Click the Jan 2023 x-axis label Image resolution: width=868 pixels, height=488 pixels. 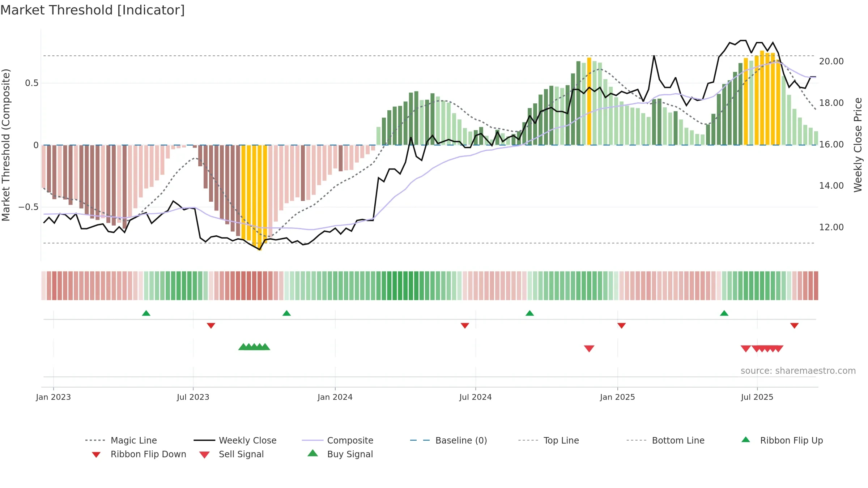pyautogui.click(x=54, y=397)
